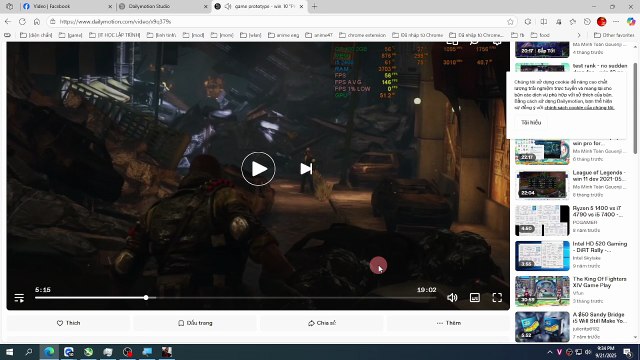Open the food bookmarks folder
The image size is (640, 360).
tap(540, 35)
